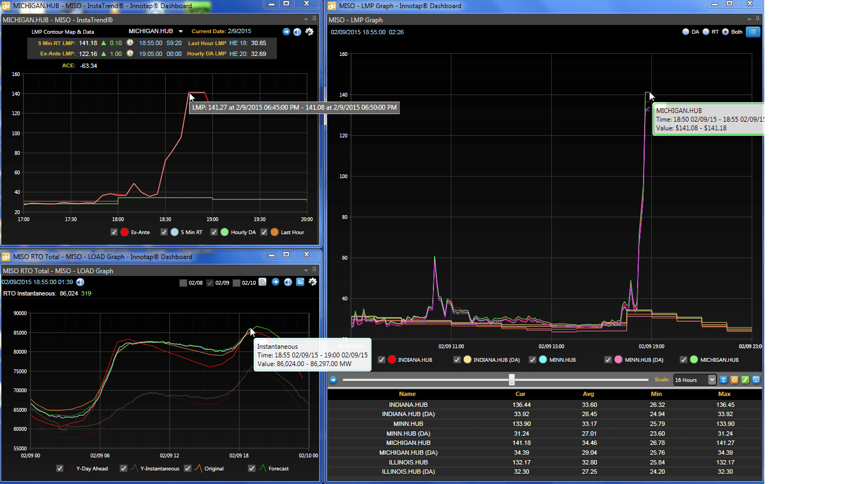The width and height of the screenshot is (868, 484).
Task: Toggle the sound icon in InstaTrend panel
Action: tap(297, 32)
